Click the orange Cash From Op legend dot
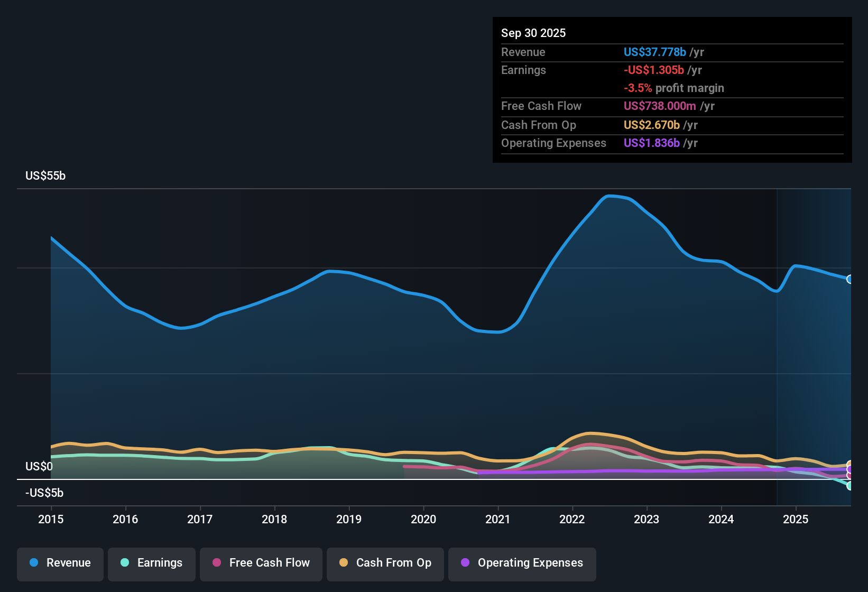This screenshot has height=592, width=868. (344, 563)
